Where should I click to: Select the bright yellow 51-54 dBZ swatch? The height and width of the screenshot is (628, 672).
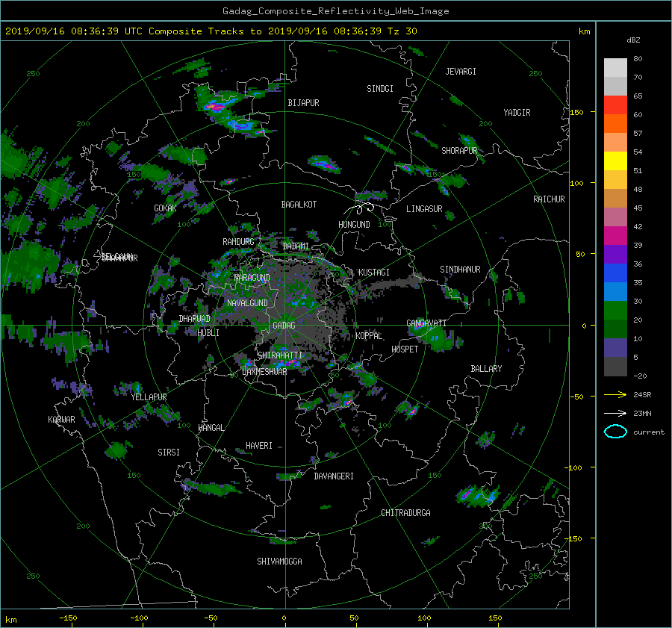pos(615,161)
